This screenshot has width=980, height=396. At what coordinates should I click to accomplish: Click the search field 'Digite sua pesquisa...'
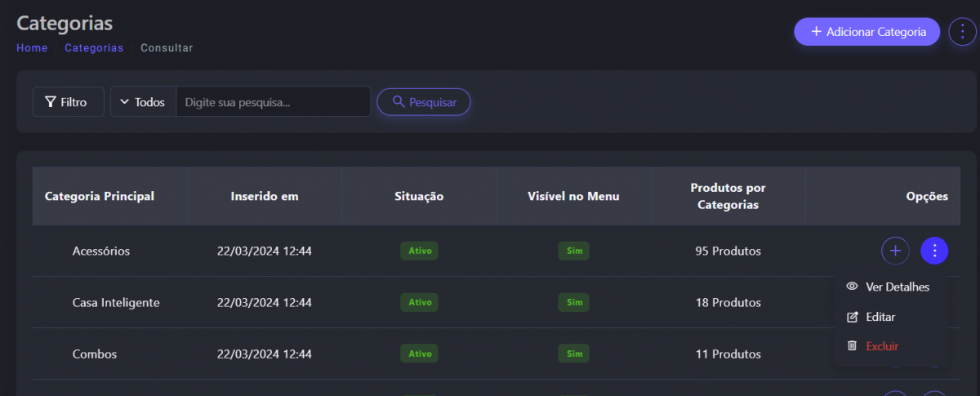tap(273, 102)
